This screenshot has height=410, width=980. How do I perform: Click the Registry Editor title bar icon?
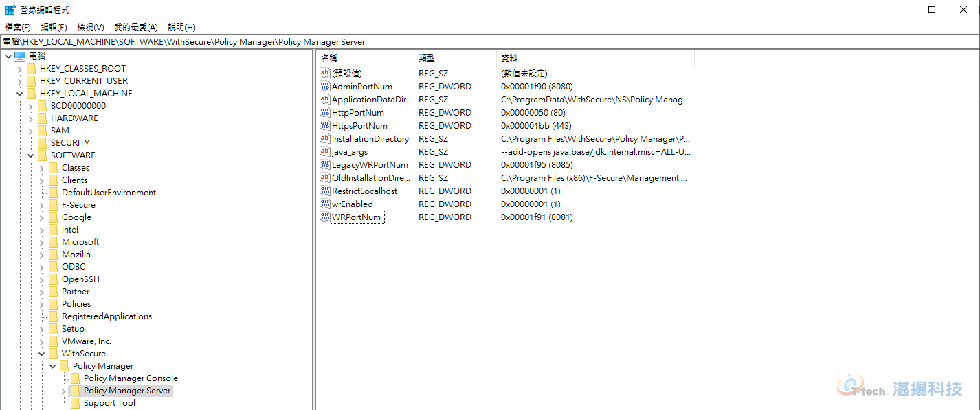(x=10, y=10)
